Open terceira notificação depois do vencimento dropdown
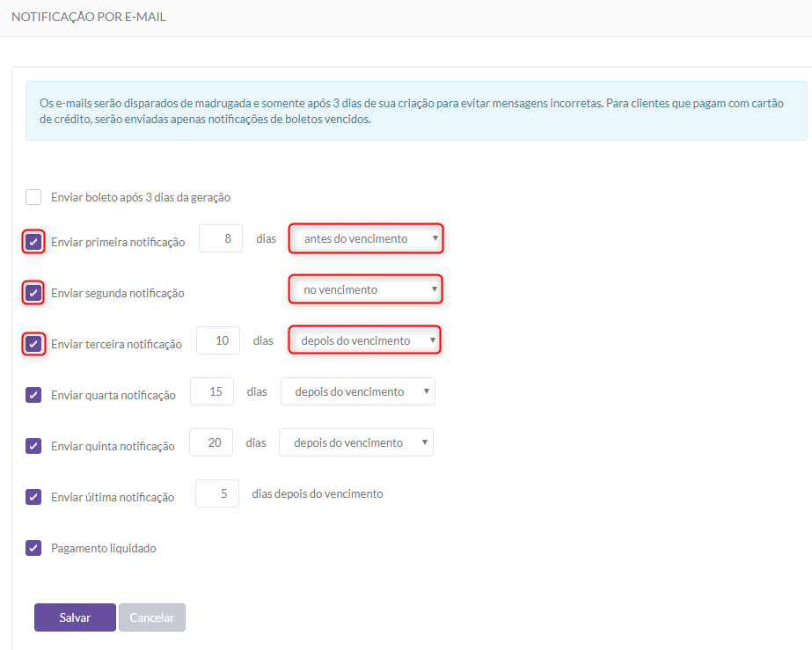The image size is (812, 650). tap(364, 340)
